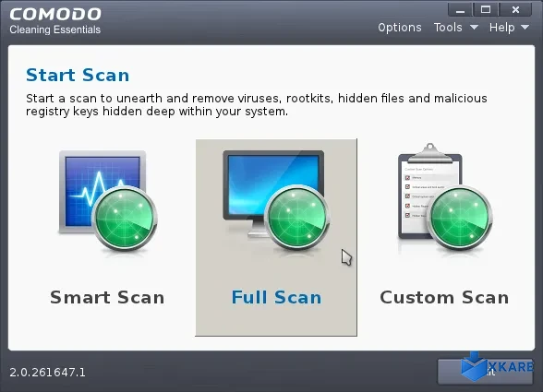The width and height of the screenshot is (543, 392).
Task: Close the Comodo Cleaning Essentials window
Action: 515,10
